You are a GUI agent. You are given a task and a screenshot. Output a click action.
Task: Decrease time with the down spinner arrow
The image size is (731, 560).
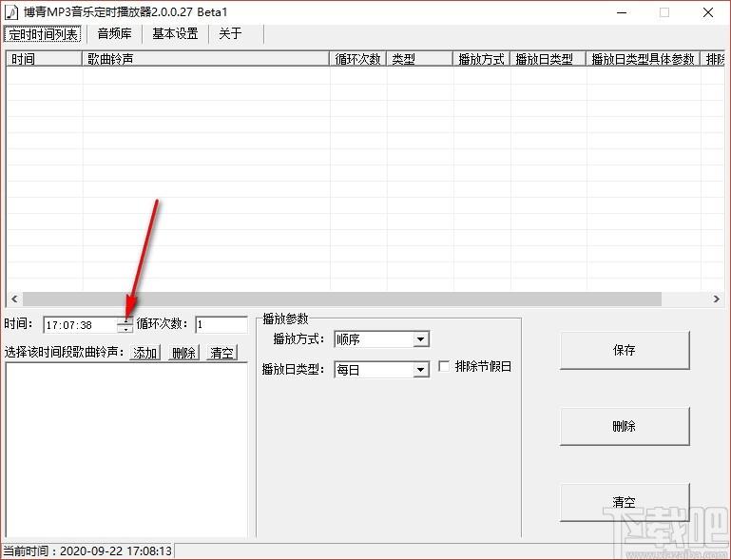pos(125,329)
